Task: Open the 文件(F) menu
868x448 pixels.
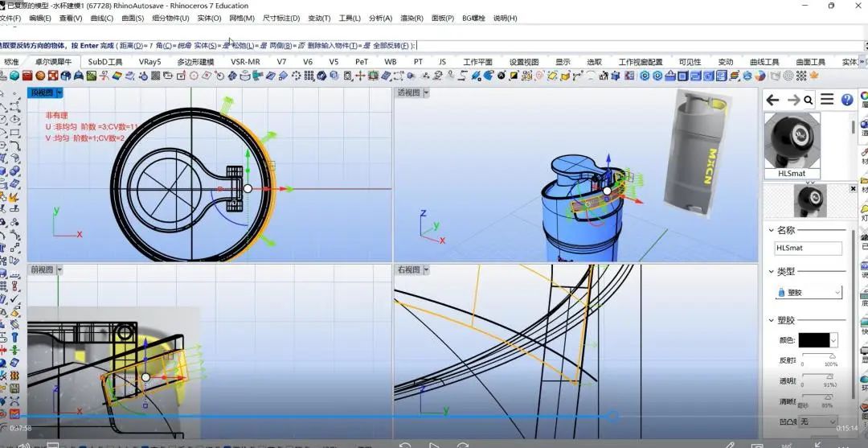Action: (x=10, y=18)
